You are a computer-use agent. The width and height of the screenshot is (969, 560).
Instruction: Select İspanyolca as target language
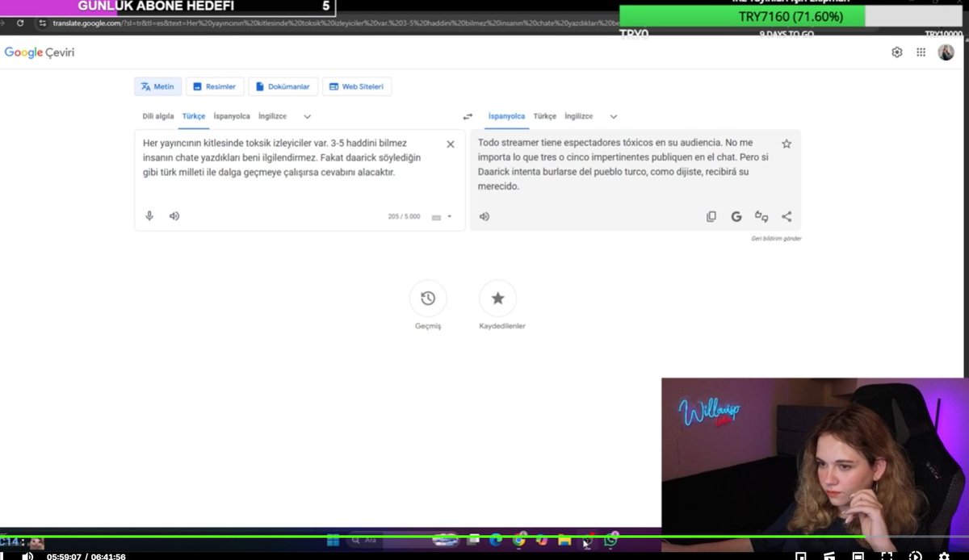pyautogui.click(x=507, y=116)
